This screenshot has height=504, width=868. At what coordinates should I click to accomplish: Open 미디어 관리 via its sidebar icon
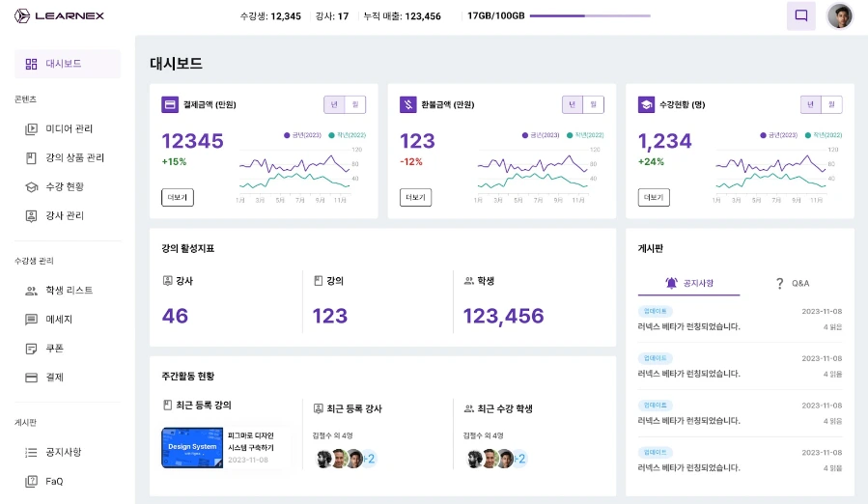tap(32, 129)
